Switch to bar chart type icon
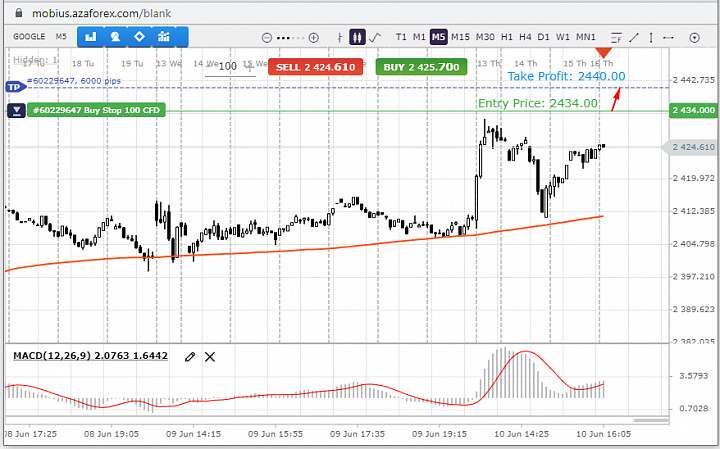Viewport: 720px width, 449px height. click(x=340, y=38)
